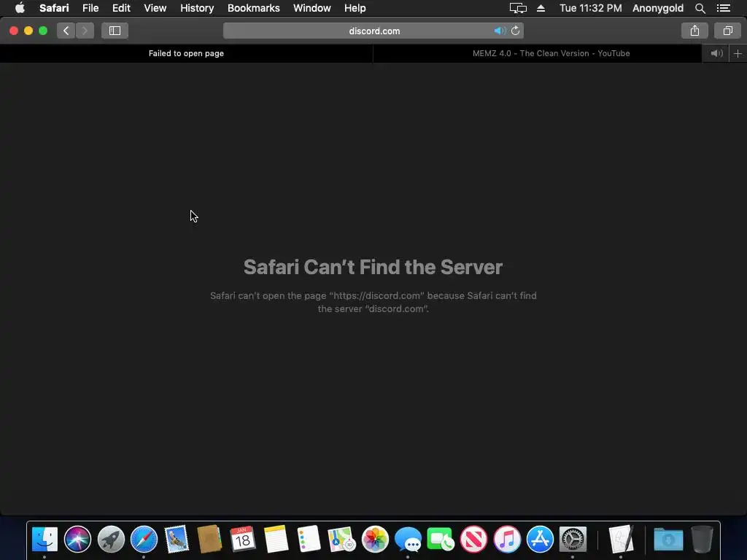Switch to the Failed to open page tab
747x560 pixels.
pyautogui.click(x=186, y=53)
